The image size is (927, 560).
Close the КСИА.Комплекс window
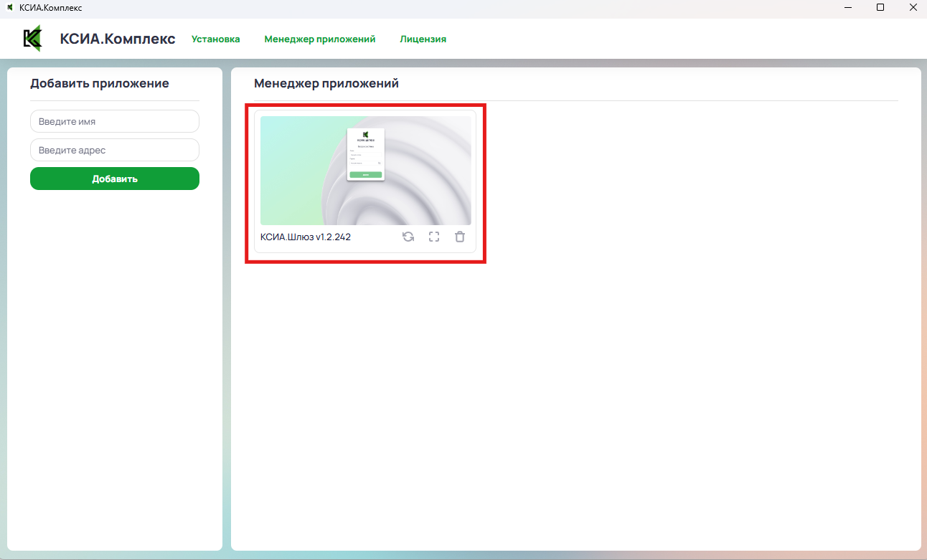click(x=912, y=8)
